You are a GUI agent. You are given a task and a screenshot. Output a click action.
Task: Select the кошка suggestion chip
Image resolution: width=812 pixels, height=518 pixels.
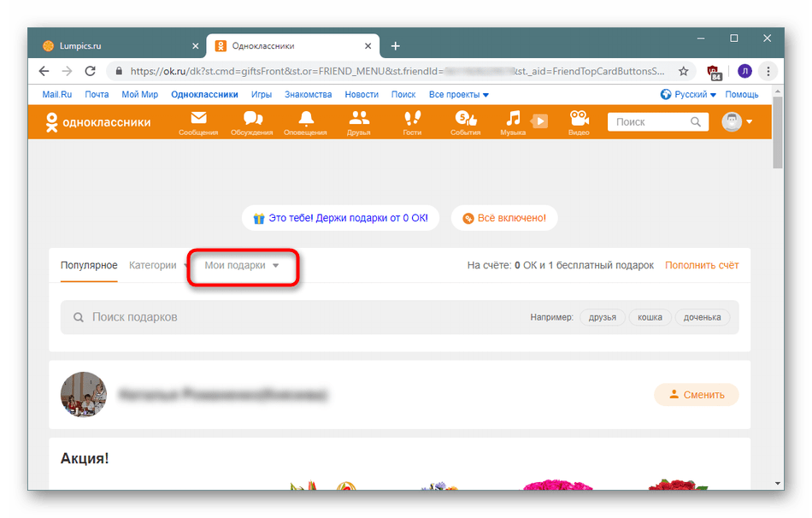(650, 317)
